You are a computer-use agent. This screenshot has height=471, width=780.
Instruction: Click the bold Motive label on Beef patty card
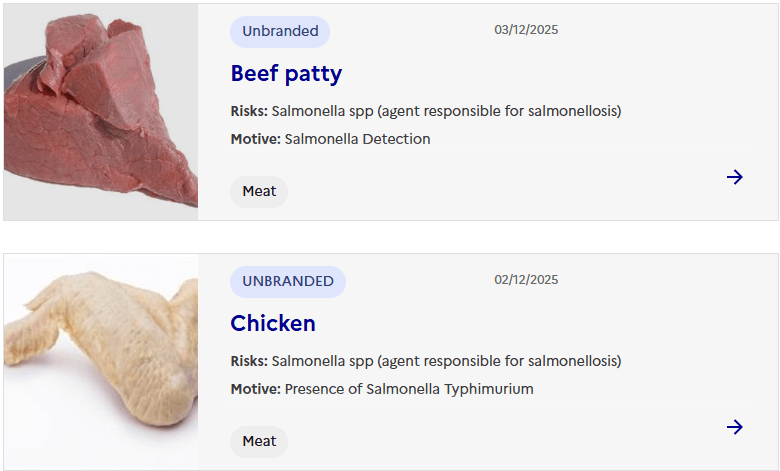click(x=255, y=139)
